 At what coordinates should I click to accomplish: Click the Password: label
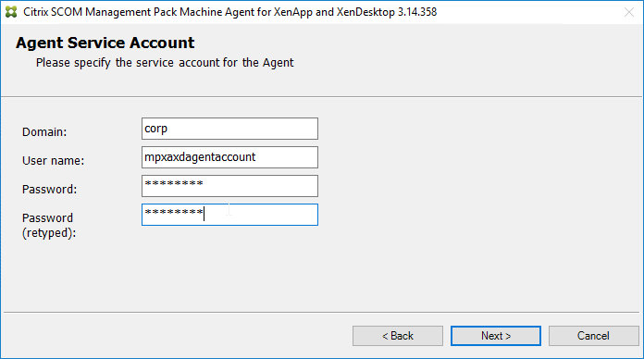[49, 190]
